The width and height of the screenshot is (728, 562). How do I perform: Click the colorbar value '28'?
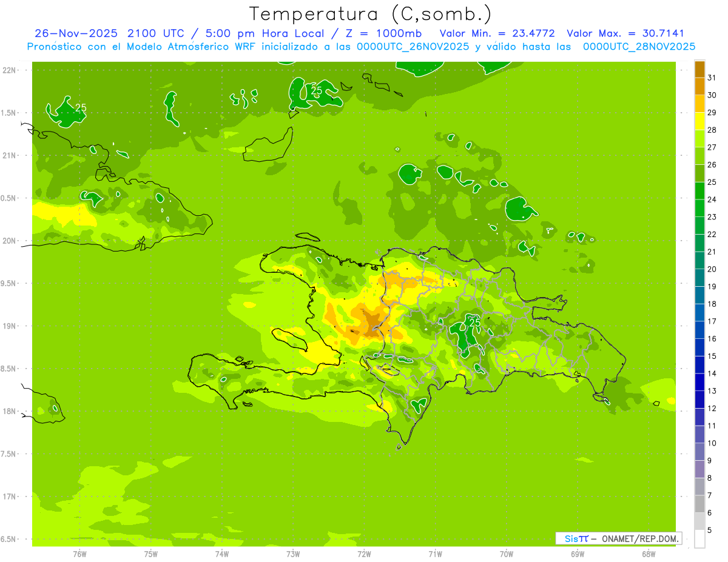pyautogui.click(x=712, y=130)
